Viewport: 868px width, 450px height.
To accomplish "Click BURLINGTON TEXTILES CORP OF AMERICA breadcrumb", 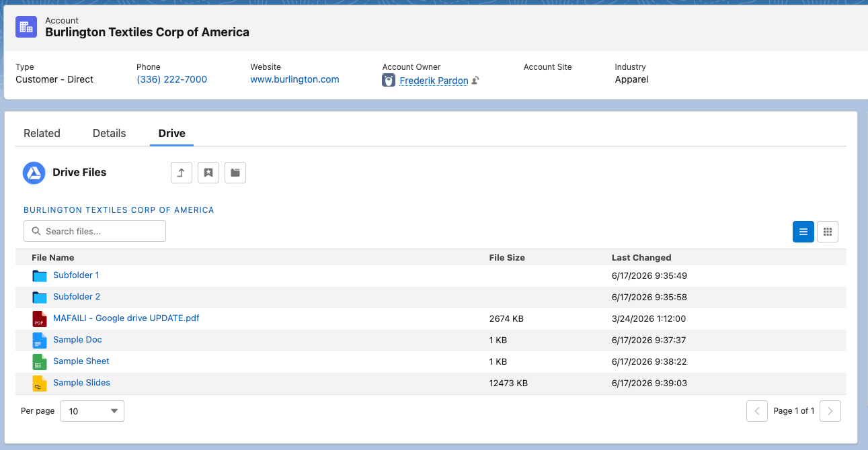I will 118,210.
